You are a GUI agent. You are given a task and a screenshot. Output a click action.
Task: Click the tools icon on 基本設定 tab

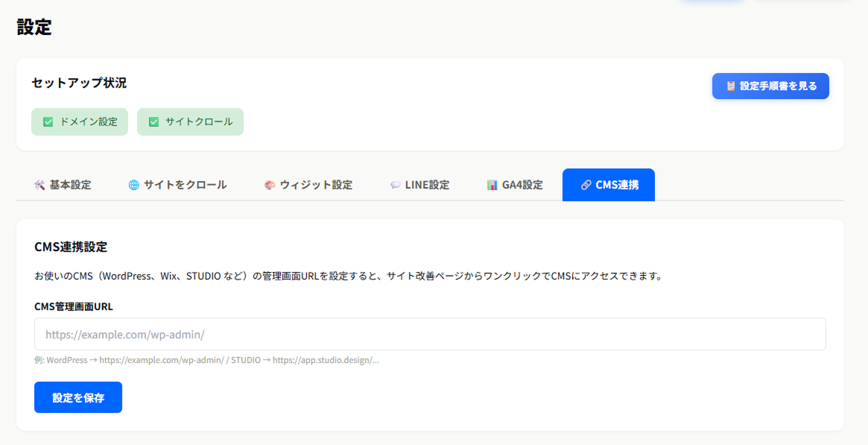coord(39,185)
